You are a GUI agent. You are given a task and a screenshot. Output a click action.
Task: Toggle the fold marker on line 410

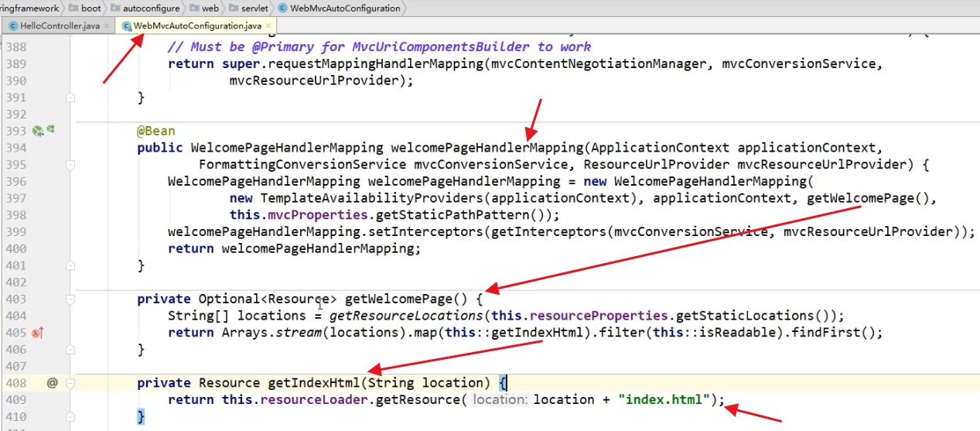tap(70, 417)
